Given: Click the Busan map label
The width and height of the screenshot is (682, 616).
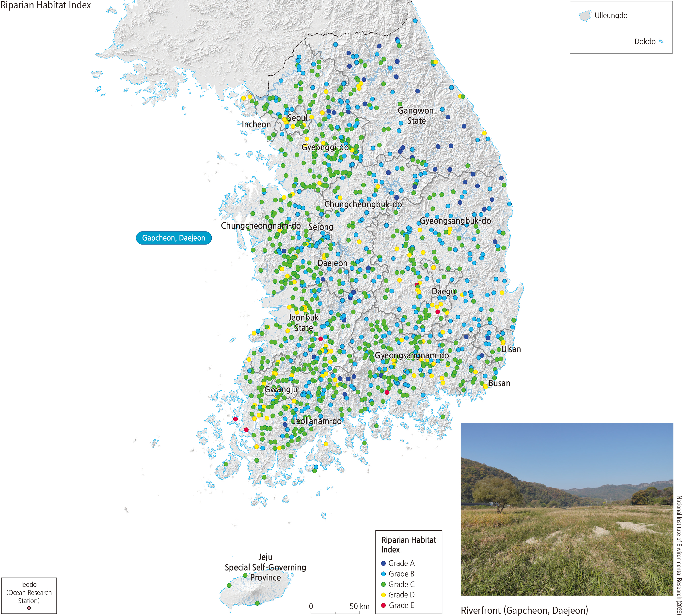Looking at the screenshot, I should pos(499,383).
